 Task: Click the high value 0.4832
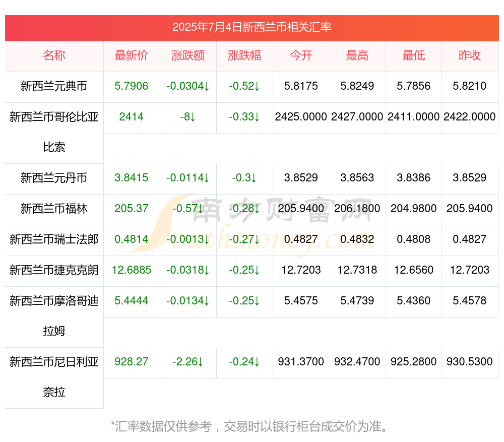tap(357, 239)
